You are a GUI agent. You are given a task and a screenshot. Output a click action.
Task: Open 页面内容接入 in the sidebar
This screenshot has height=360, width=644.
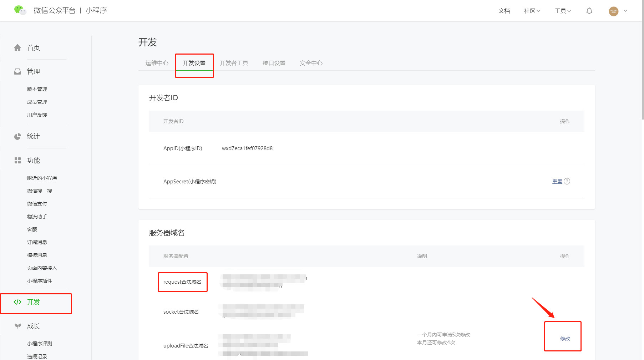click(x=42, y=268)
